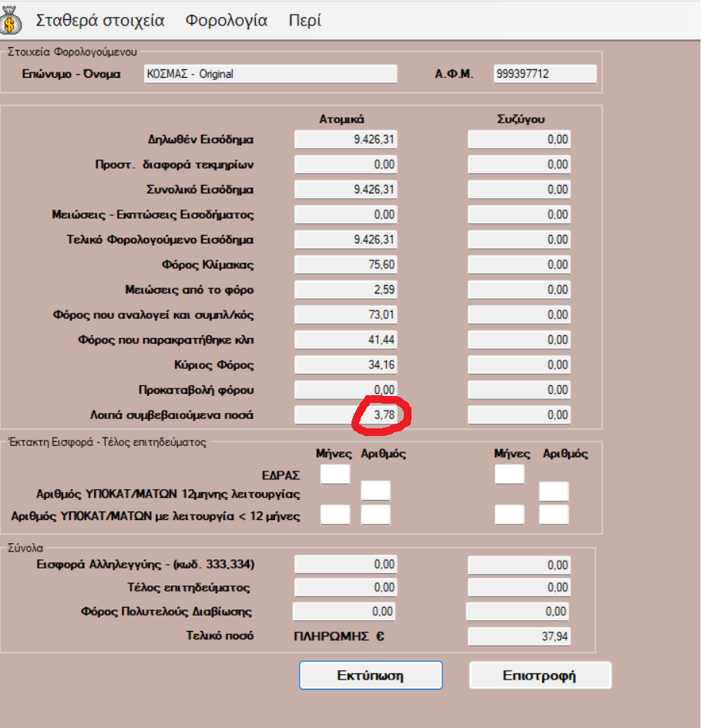Select Λοιπά συμβεβαιούμενα ποσά Συζύγου field

519,415
